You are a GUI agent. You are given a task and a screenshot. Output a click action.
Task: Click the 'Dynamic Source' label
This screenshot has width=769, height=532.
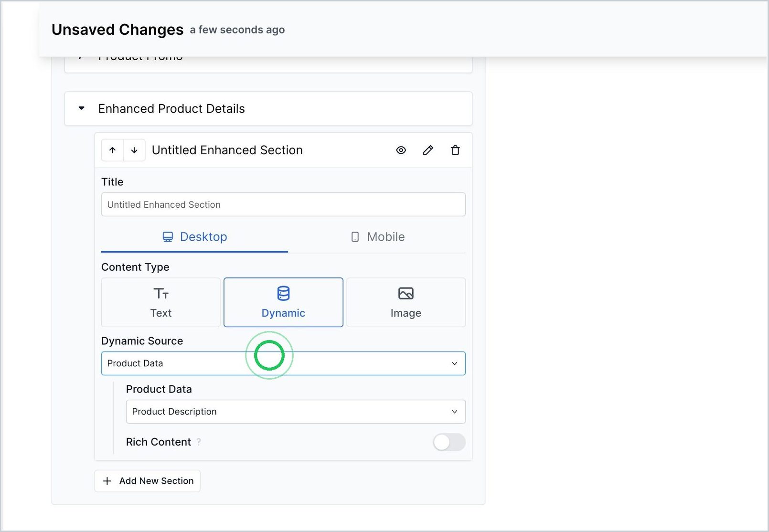pos(142,341)
